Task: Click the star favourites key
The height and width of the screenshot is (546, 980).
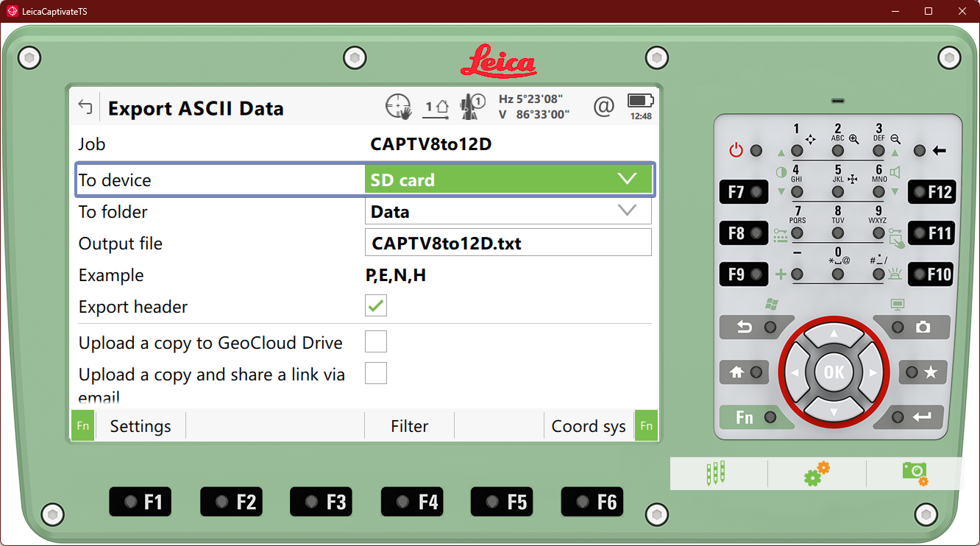Action: 923,372
